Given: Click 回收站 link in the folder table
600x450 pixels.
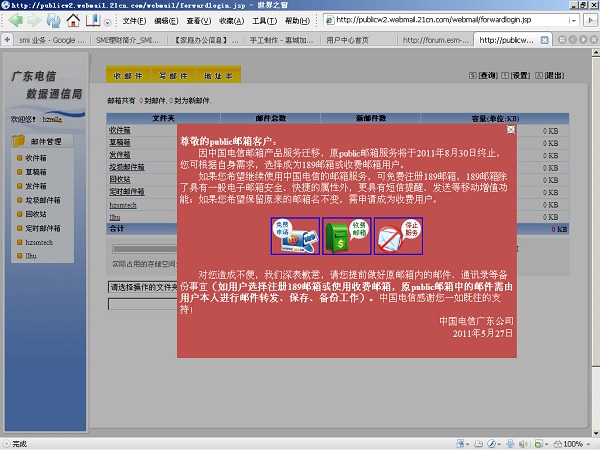Looking at the screenshot, I should pyautogui.click(x=120, y=179).
